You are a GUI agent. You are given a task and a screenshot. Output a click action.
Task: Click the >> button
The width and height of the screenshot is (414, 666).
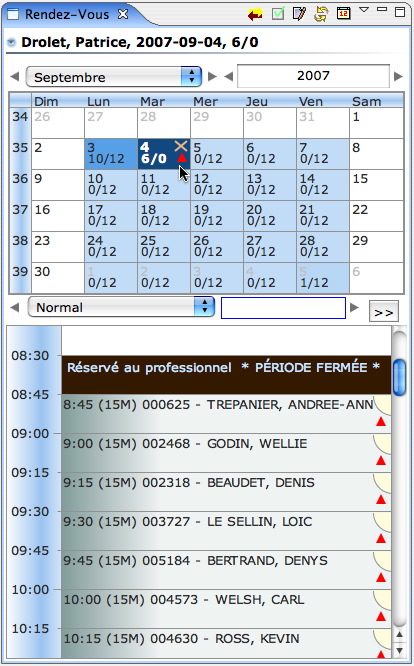click(384, 311)
